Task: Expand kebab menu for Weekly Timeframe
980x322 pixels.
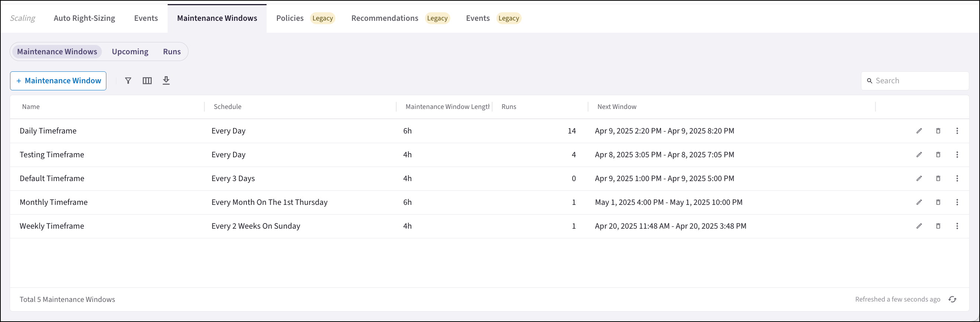Action: tap(957, 226)
